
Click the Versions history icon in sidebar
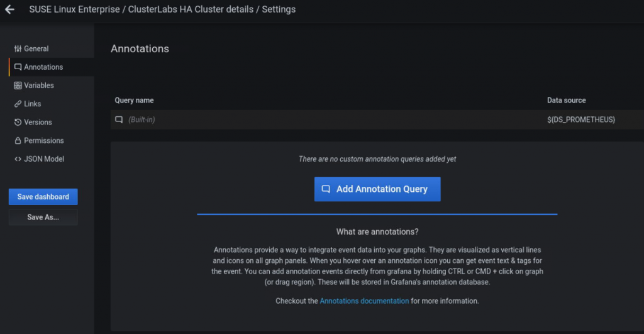coord(18,122)
